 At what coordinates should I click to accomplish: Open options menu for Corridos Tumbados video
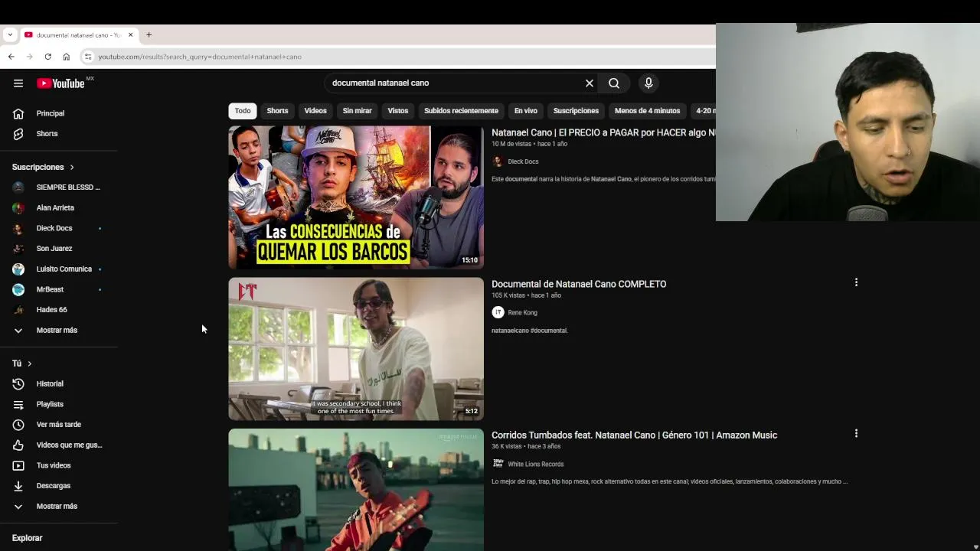pyautogui.click(x=856, y=433)
